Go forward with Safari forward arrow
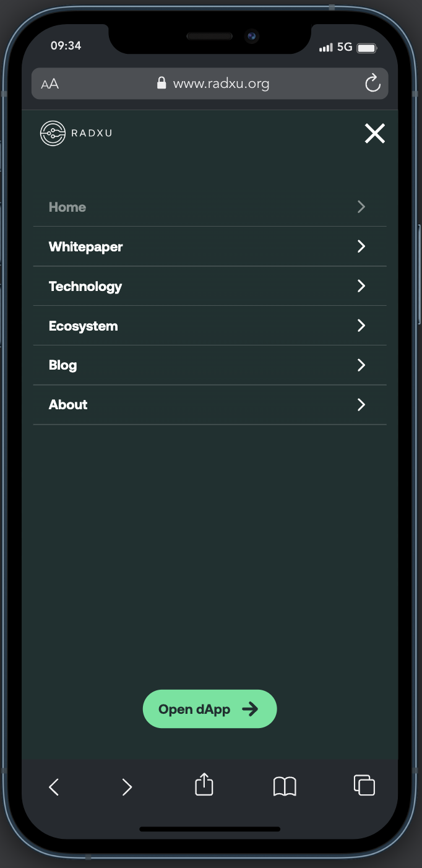The height and width of the screenshot is (868, 422). 127,787
